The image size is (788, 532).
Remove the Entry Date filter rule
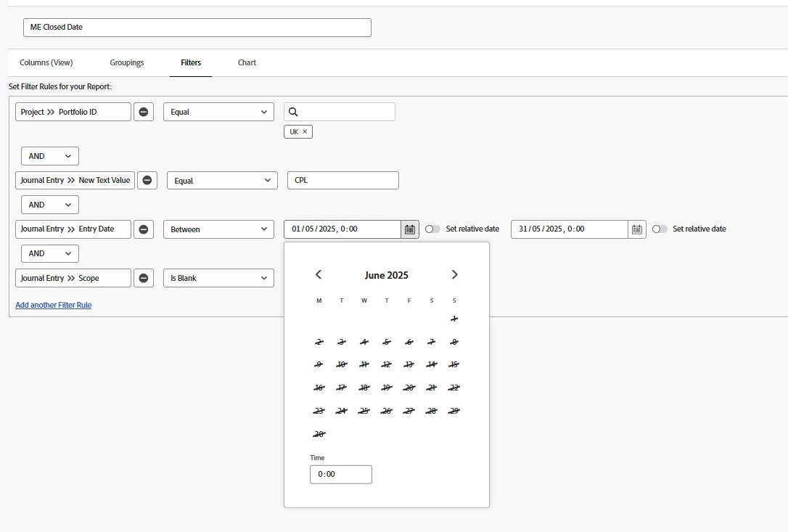(143, 229)
